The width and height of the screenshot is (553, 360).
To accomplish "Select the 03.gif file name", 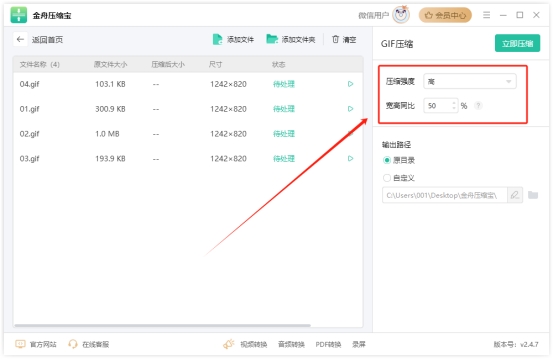I will (30, 159).
